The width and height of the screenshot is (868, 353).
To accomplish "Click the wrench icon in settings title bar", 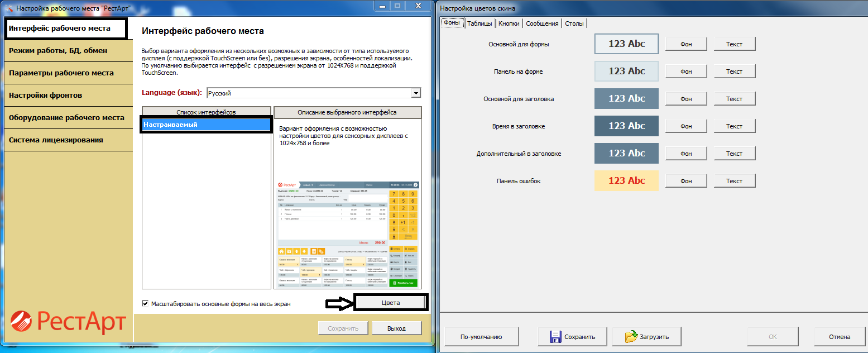I will click(8, 8).
